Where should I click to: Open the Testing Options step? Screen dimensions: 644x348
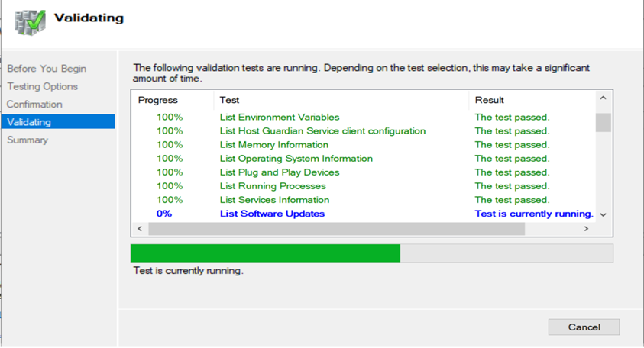point(42,86)
